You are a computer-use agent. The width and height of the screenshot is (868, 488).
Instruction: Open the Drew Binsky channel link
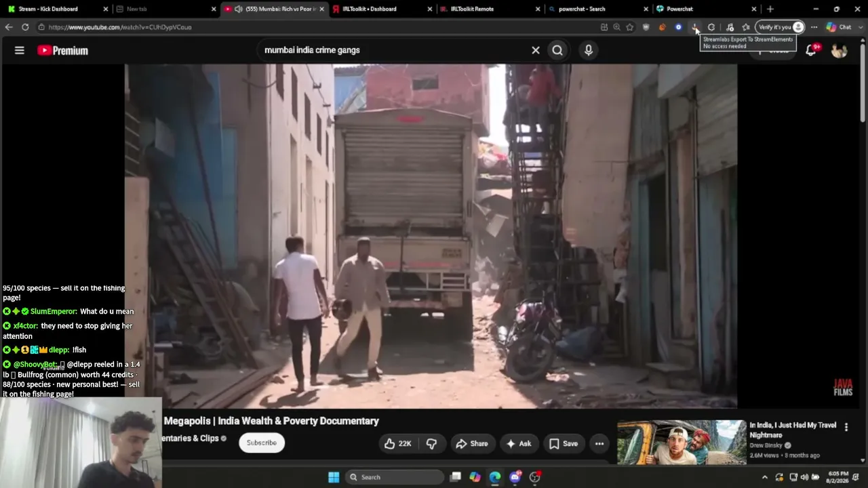[x=766, y=445]
